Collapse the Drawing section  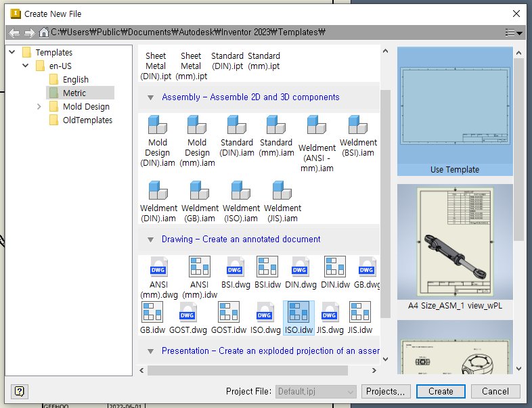(x=151, y=240)
